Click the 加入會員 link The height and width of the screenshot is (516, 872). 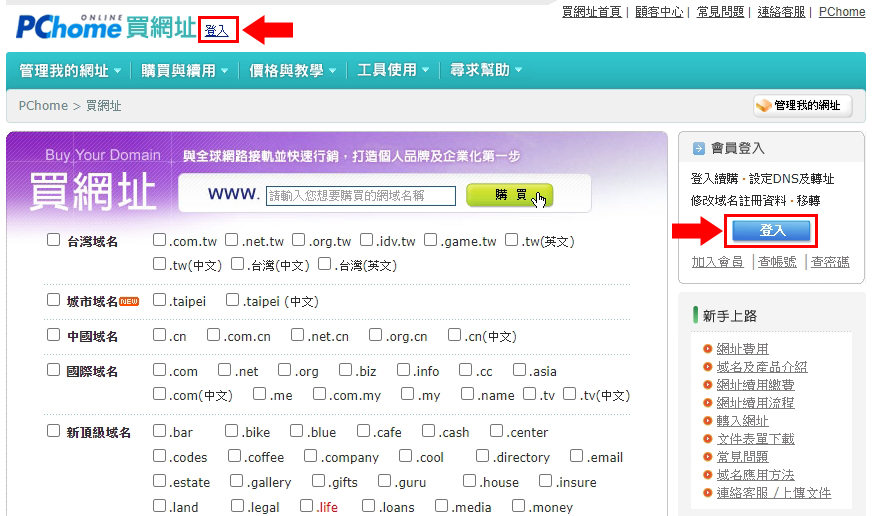point(717,262)
